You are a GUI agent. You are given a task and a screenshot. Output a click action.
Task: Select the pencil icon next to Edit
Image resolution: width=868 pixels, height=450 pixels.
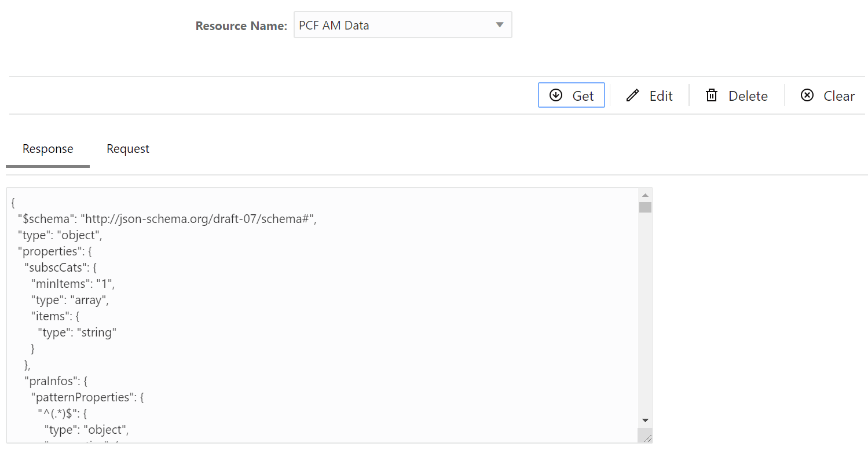631,95
